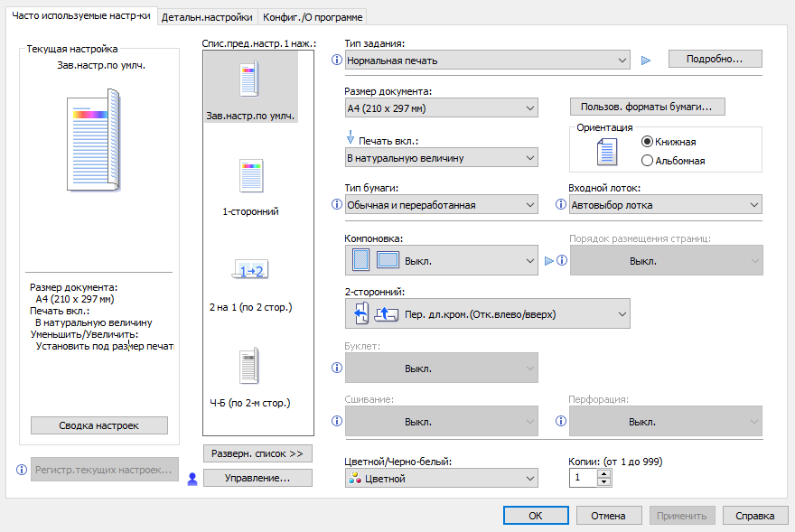Open the Размер документа dropdown
The height and width of the screenshot is (532, 795).
442,109
